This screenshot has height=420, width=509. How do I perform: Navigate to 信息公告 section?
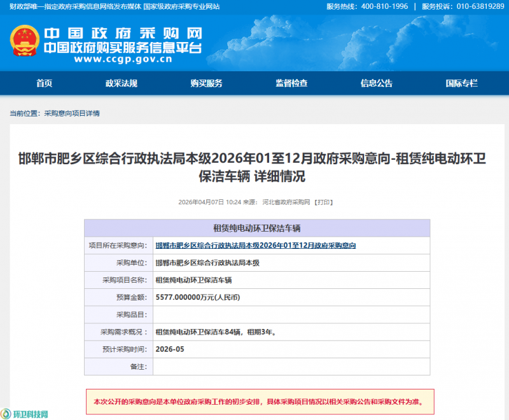click(377, 83)
